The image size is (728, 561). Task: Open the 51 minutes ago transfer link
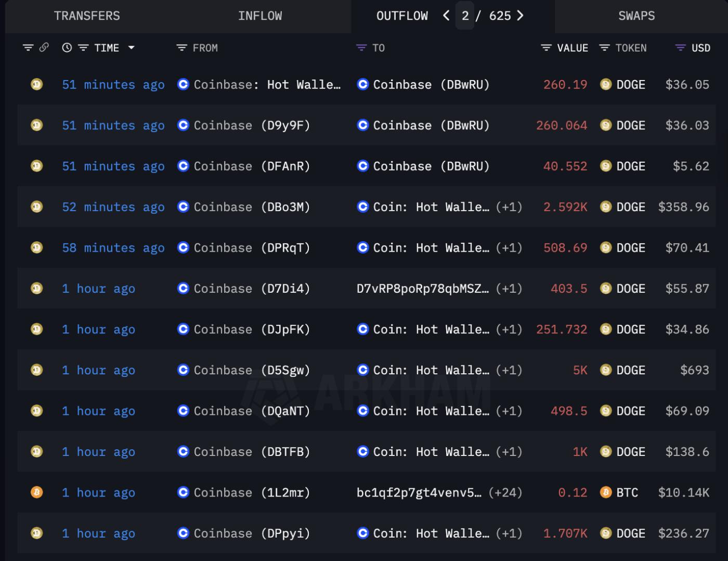113,84
